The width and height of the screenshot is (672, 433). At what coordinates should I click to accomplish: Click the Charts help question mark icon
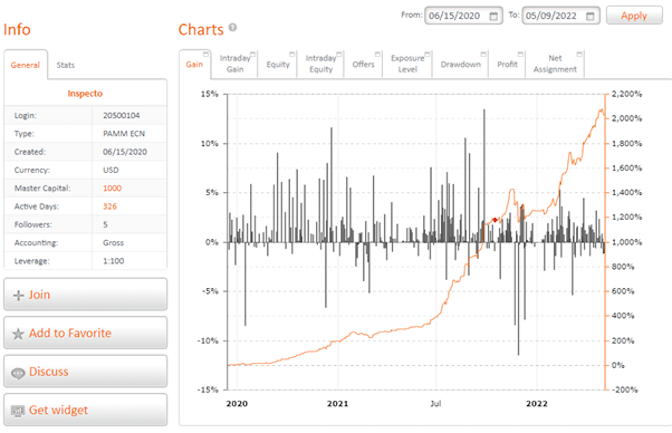[x=233, y=27]
